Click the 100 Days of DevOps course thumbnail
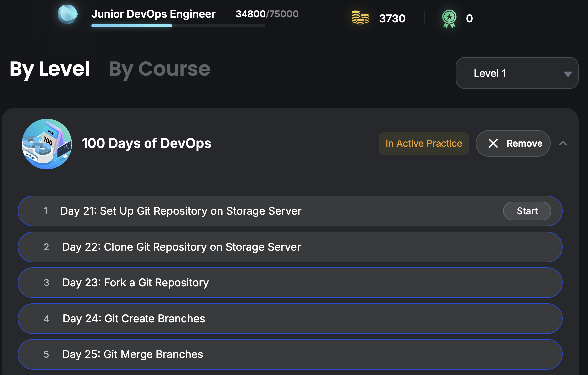588x375 pixels. click(x=47, y=144)
